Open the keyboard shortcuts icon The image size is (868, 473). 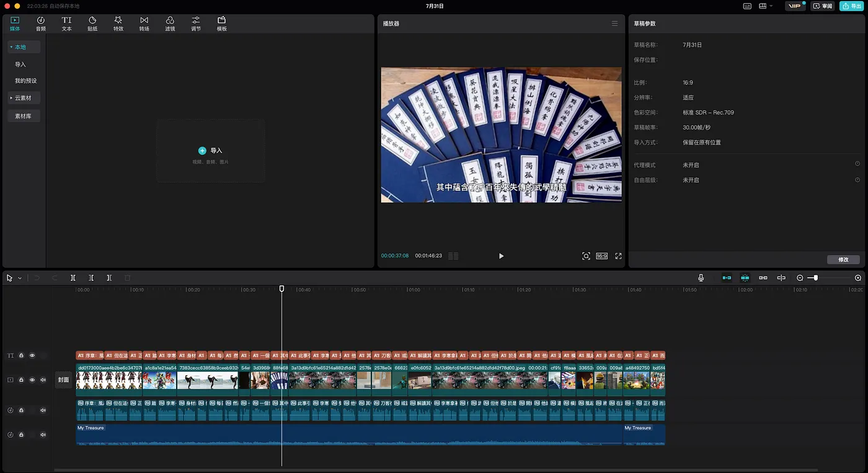click(x=747, y=6)
